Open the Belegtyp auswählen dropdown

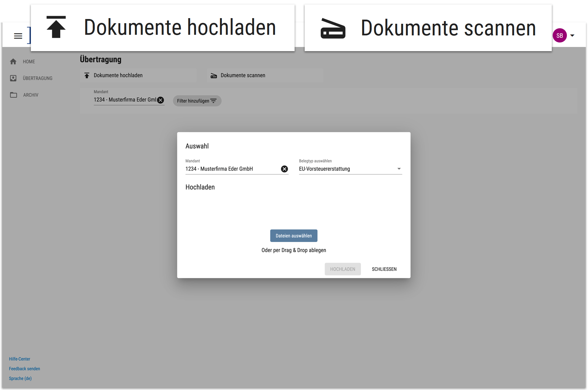click(x=350, y=169)
